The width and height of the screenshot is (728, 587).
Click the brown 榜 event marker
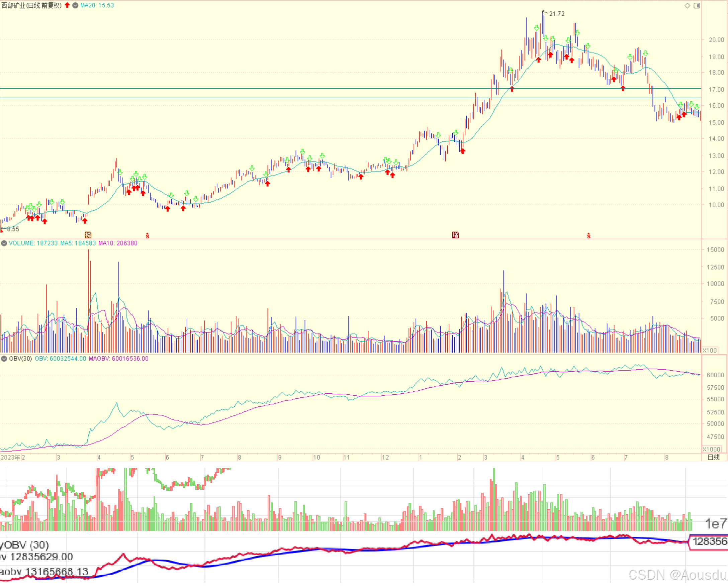point(88,235)
